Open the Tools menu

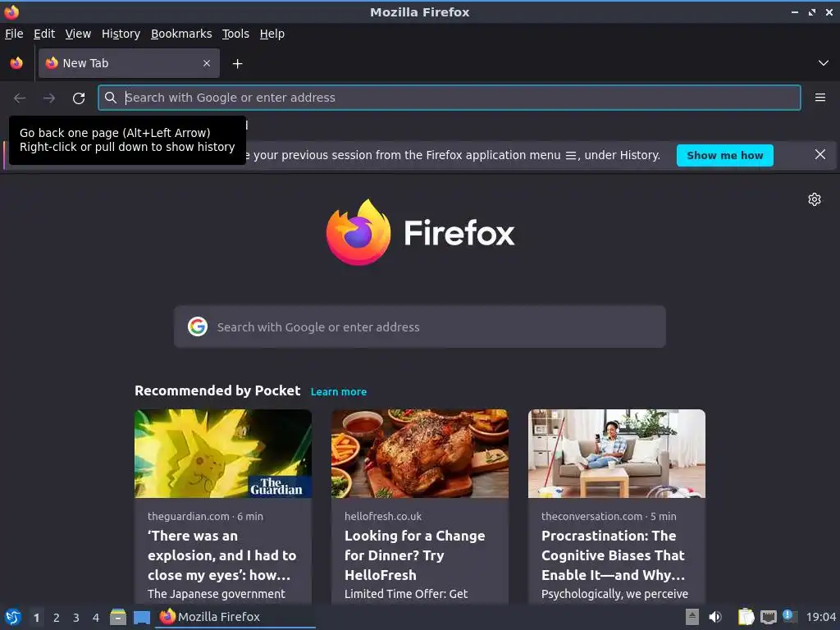click(x=235, y=34)
